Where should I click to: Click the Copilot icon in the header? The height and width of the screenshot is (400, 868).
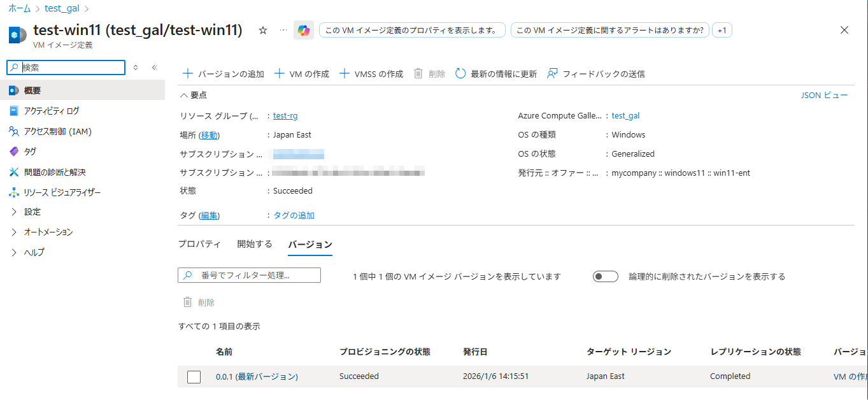pos(304,31)
